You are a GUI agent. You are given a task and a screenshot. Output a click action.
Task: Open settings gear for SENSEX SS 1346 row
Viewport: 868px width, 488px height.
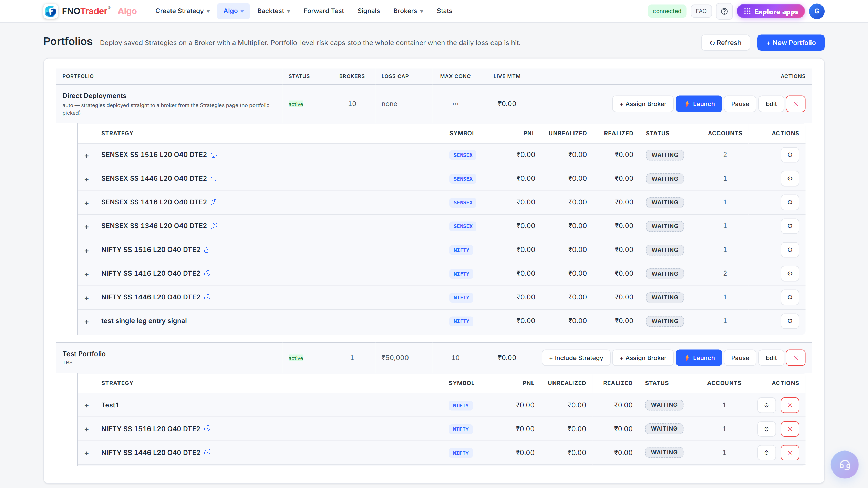click(789, 226)
